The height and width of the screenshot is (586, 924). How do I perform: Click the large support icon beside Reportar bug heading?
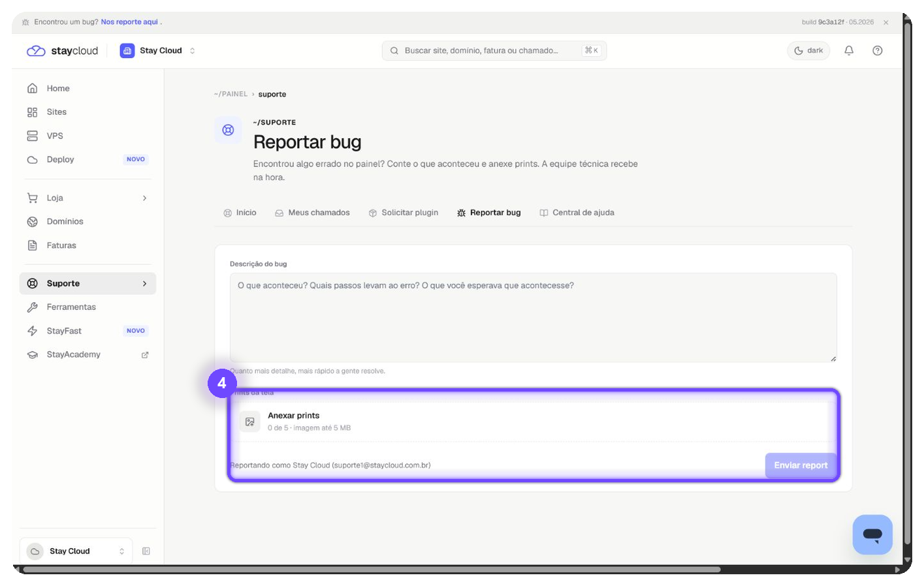pyautogui.click(x=228, y=130)
